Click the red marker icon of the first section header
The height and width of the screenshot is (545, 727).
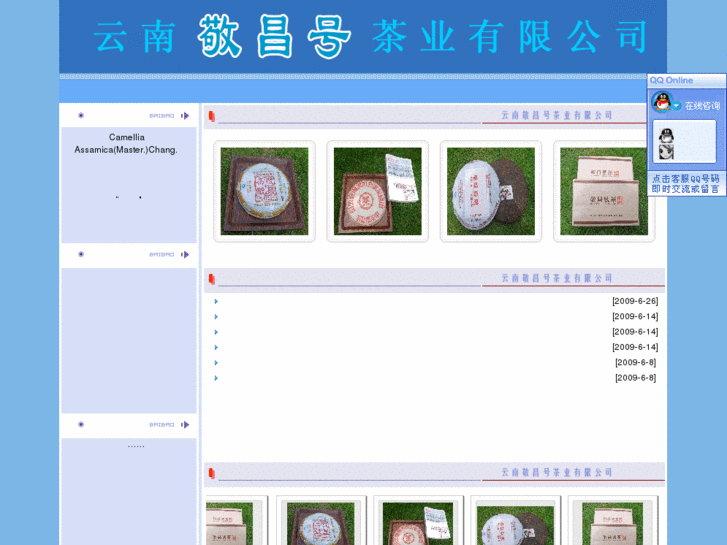tap(212, 116)
